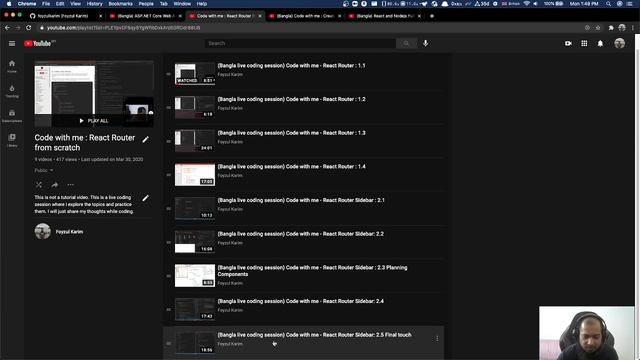Share the playlist

[55, 185]
